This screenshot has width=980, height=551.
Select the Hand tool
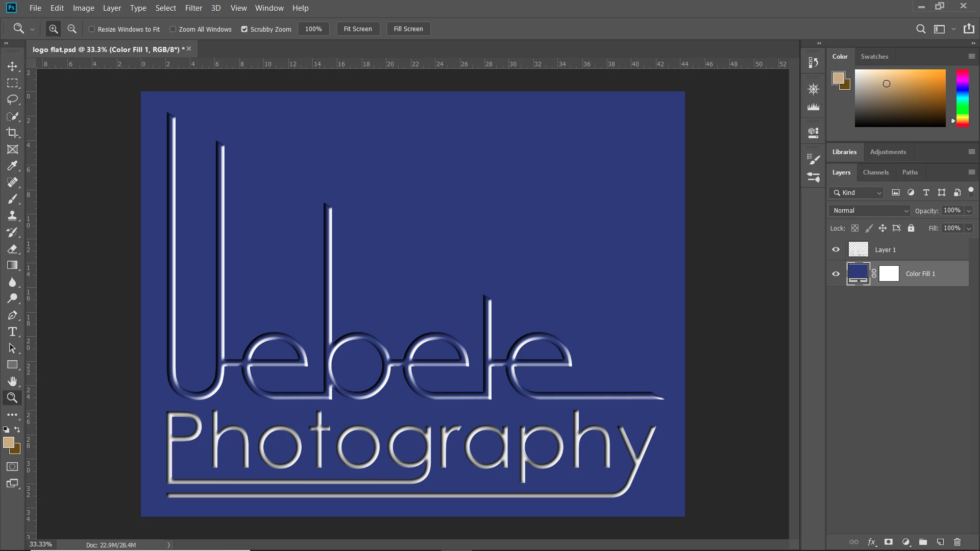coord(12,382)
